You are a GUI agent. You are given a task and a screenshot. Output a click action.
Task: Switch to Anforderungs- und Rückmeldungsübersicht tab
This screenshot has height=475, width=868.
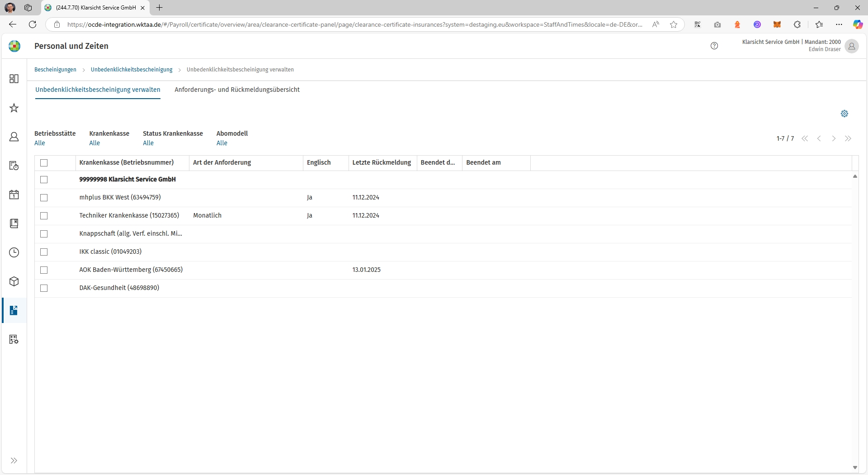pyautogui.click(x=237, y=90)
